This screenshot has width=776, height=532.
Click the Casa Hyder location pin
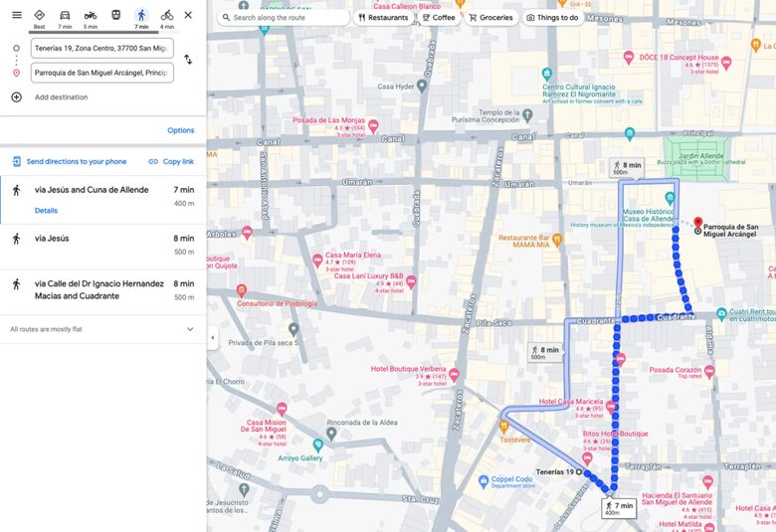click(x=422, y=86)
